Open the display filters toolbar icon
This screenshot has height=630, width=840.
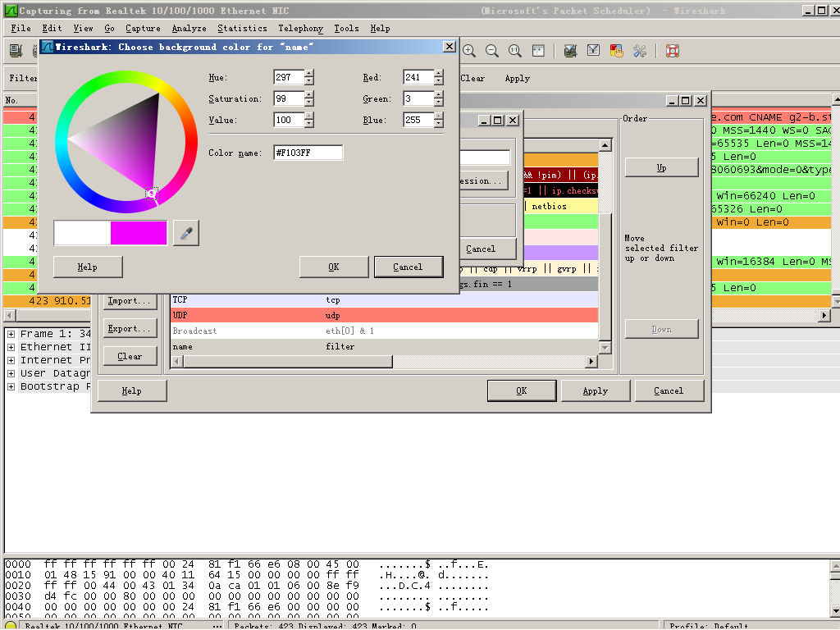(594, 51)
